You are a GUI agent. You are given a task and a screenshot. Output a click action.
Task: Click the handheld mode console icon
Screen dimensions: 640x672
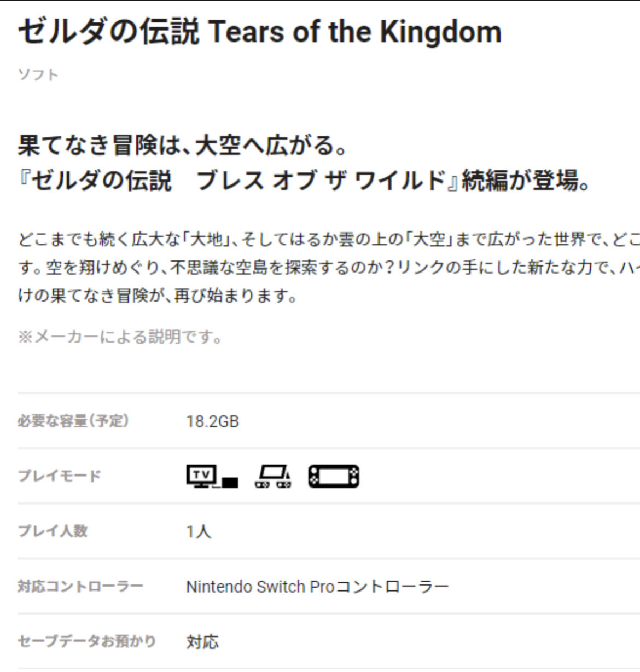pos(334,476)
